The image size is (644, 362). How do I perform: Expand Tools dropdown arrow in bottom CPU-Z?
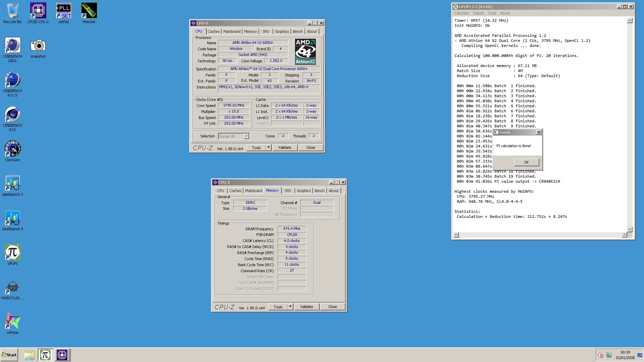click(290, 307)
